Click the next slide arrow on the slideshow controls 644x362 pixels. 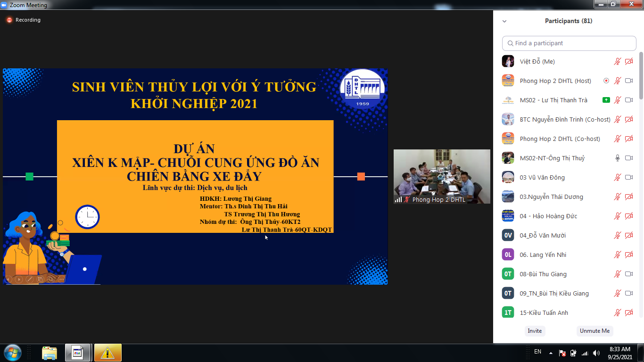click(19, 279)
